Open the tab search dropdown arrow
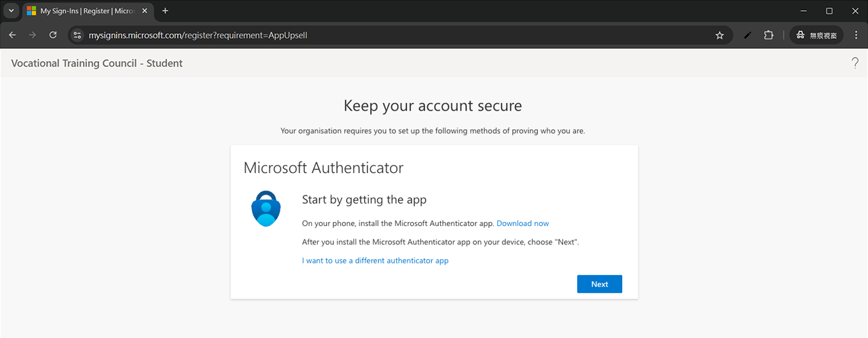This screenshot has height=338, width=868. click(x=11, y=11)
